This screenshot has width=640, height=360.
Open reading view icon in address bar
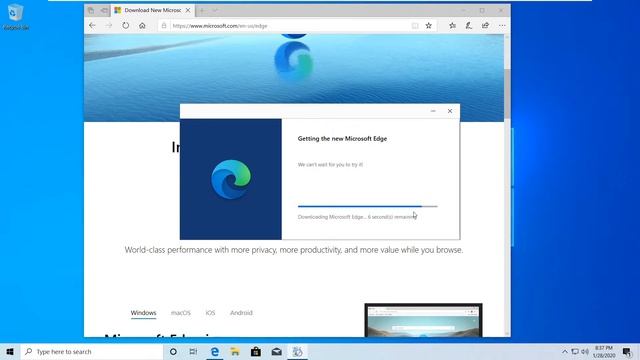(x=415, y=26)
